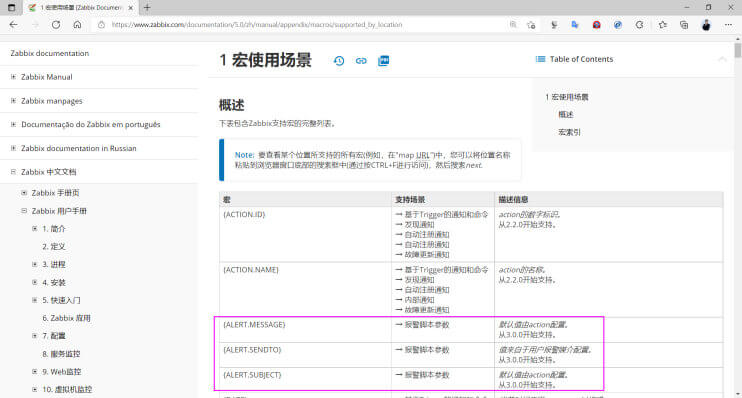Image resolution: width=742 pixels, height=398 pixels.
Task: Open the backlinks chain icon beside title
Action: pyautogui.click(x=361, y=61)
